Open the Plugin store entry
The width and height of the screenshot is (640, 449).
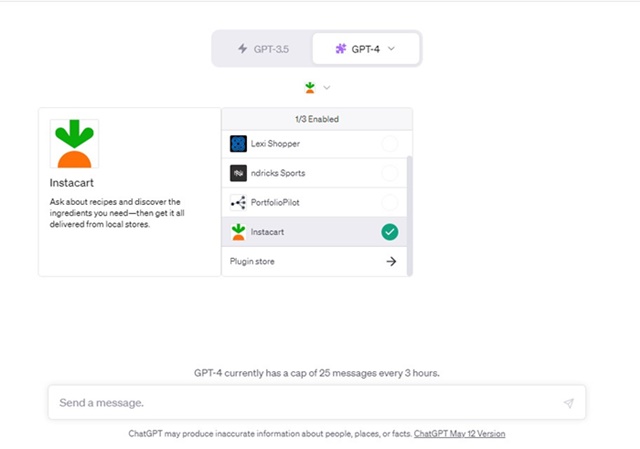click(x=314, y=261)
